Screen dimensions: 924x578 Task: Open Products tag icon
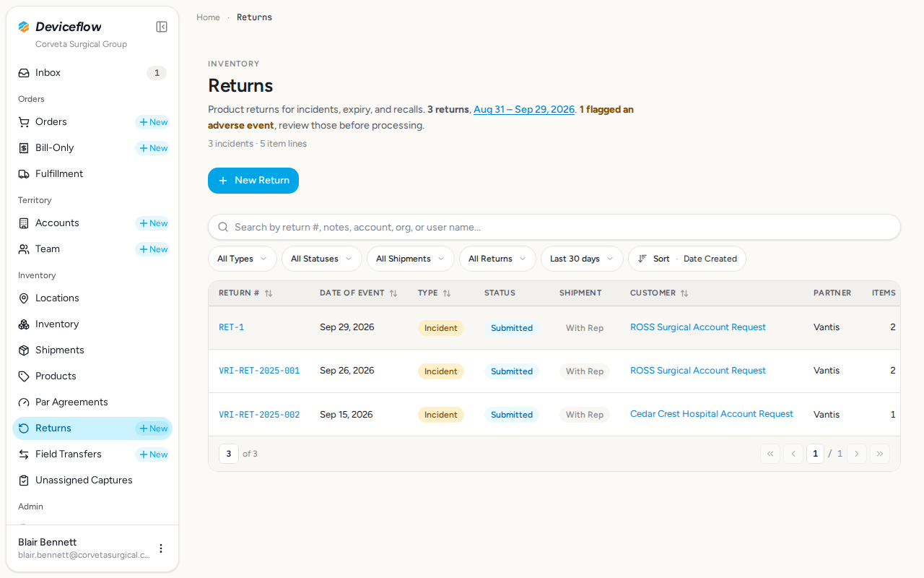[24, 376]
